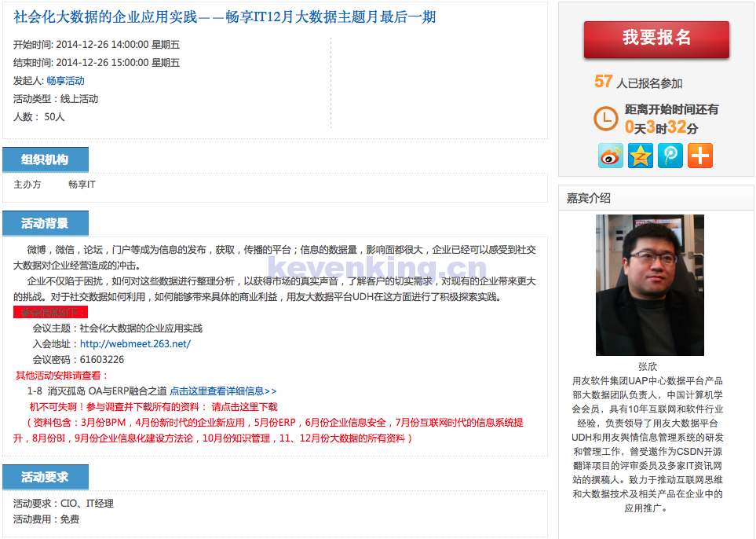Open more sharing options plus icon
The image size is (756, 539).
click(700, 156)
